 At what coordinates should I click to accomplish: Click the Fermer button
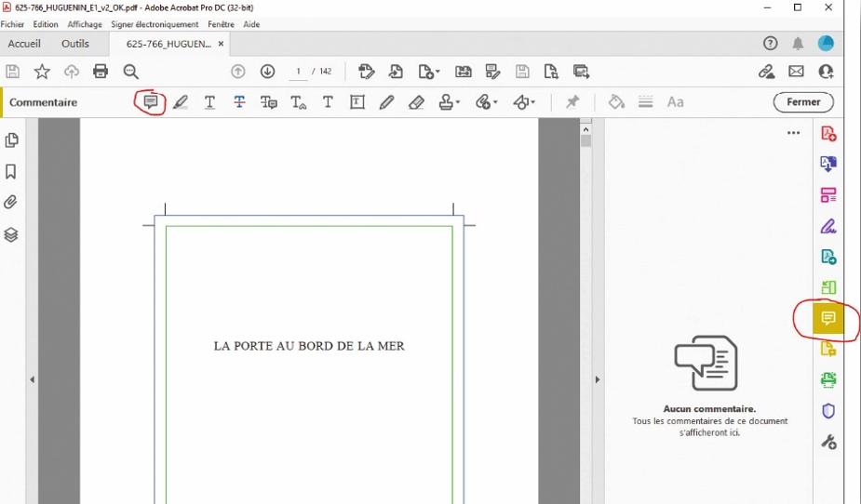click(802, 102)
